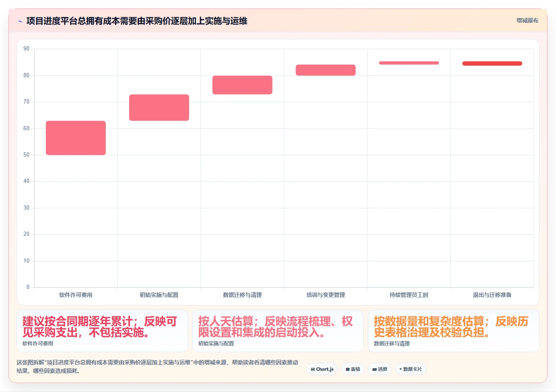This screenshot has width=556, height=392.
Task: Select the 持续管理员工时 thin bar
Action: click(x=409, y=63)
